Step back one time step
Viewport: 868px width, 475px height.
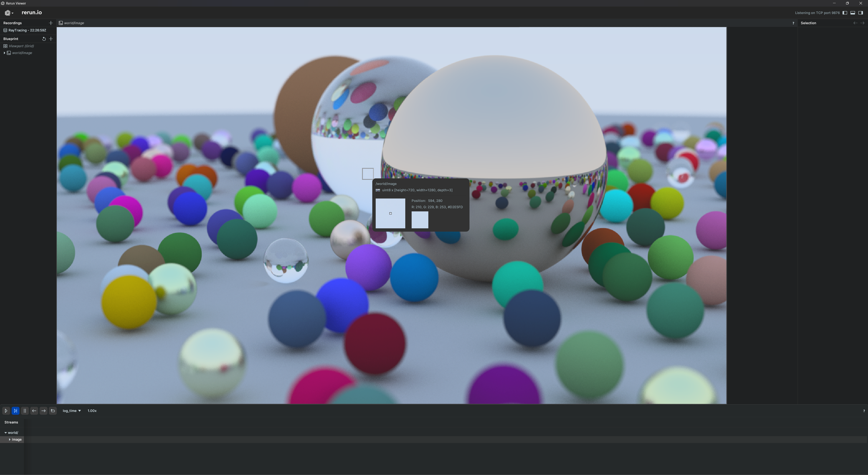click(34, 411)
